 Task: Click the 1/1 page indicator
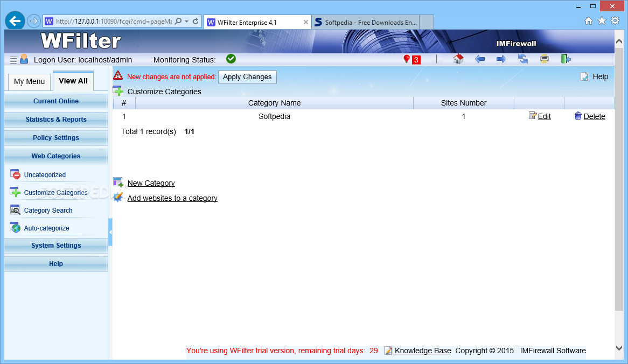point(190,132)
